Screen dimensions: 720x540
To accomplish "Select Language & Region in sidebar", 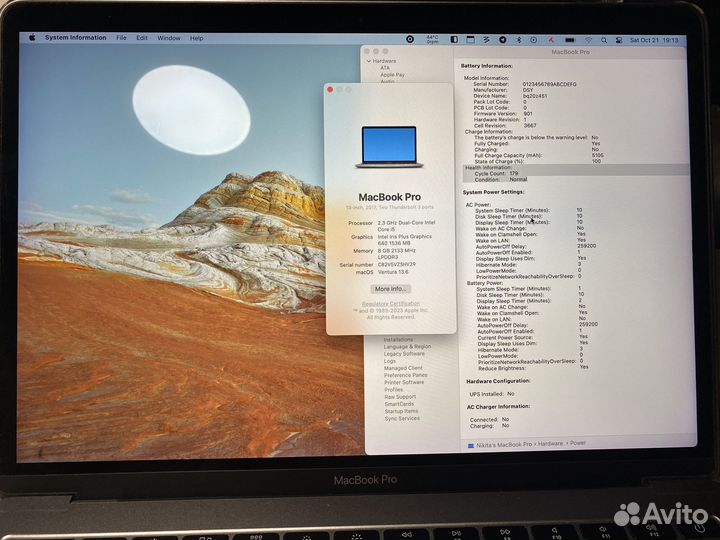I will [407, 346].
